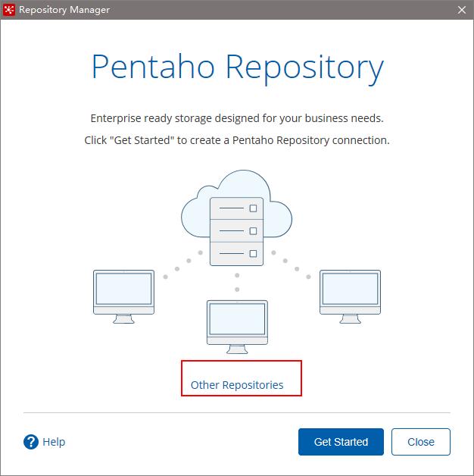The height and width of the screenshot is (476, 474).
Task: Click the Close button beside Get Started
Action: pos(421,442)
